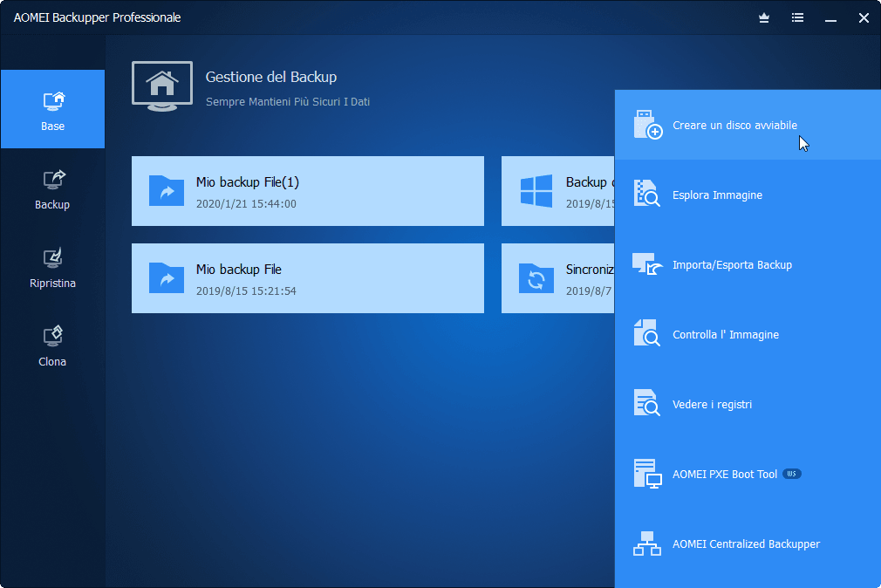Screen dimensions: 881x588
Task: Open the Backup sidebar tab
Action: [52, 188]
